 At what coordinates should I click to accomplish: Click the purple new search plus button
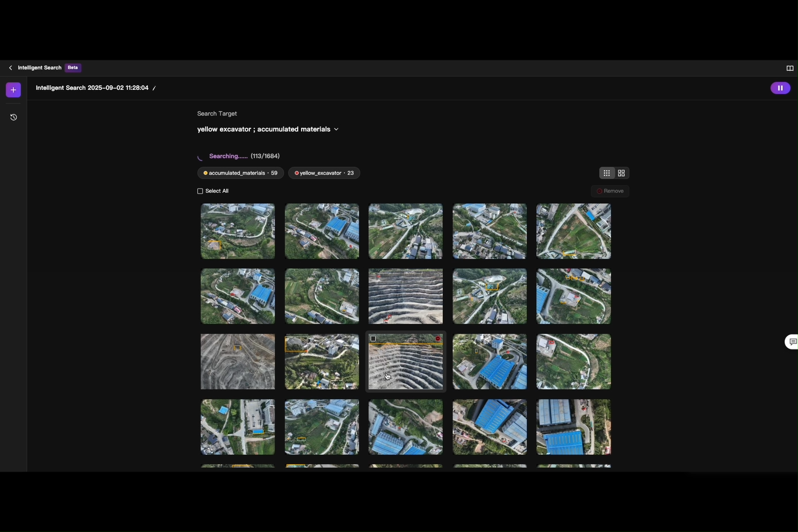pos(13,90)
